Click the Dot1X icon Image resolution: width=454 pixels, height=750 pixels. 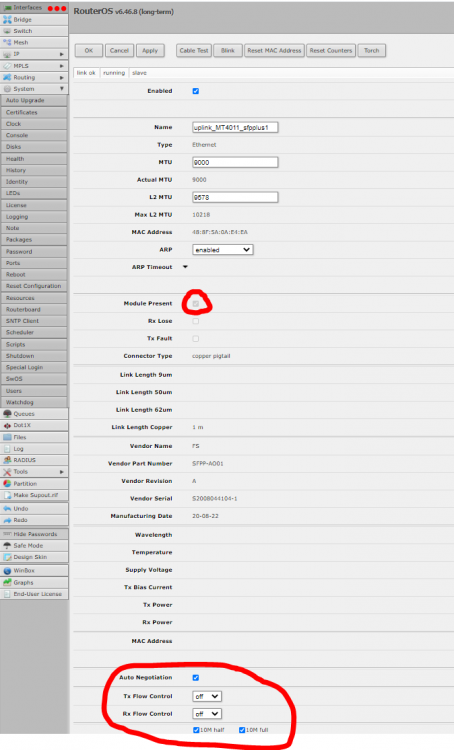[x=7, y=425]
